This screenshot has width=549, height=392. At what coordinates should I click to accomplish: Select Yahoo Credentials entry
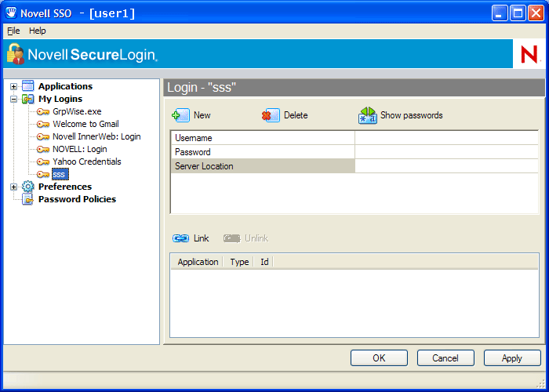pyautogui.click(x=87, y=162)
